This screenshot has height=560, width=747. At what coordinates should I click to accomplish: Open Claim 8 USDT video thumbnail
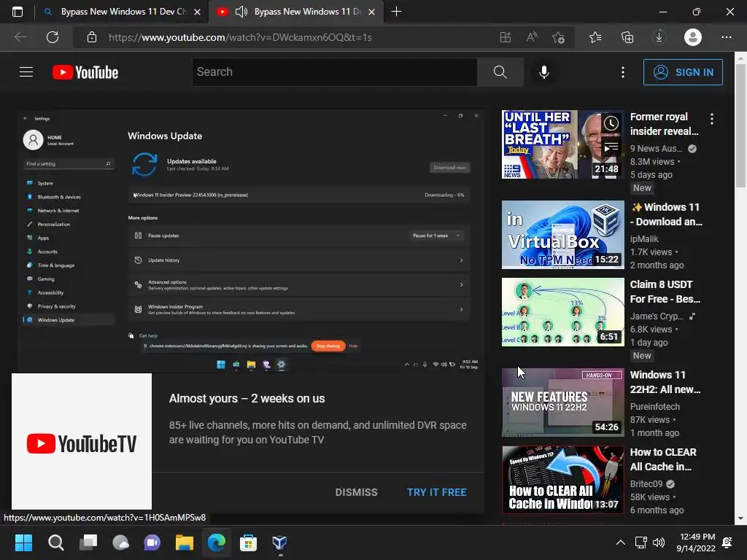coord(562,312)
